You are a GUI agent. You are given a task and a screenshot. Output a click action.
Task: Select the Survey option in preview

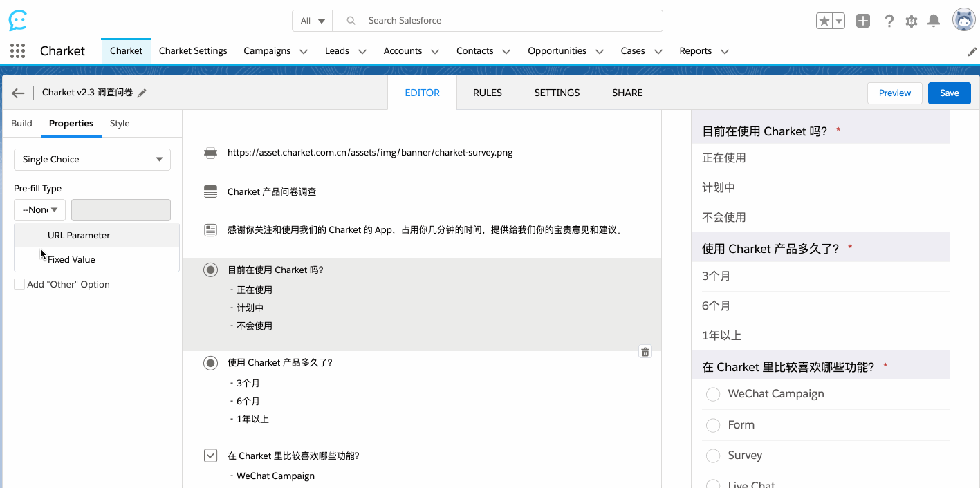click(713, 456)
